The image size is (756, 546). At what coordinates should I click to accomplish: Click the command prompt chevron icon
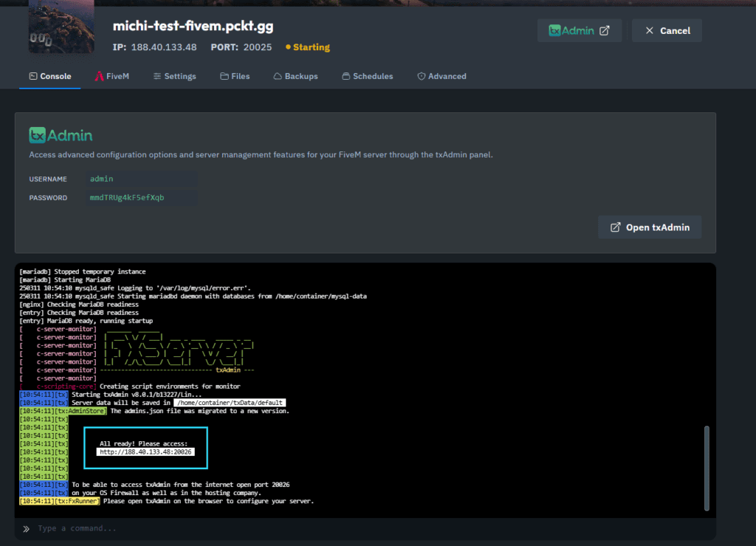point(26,528)
